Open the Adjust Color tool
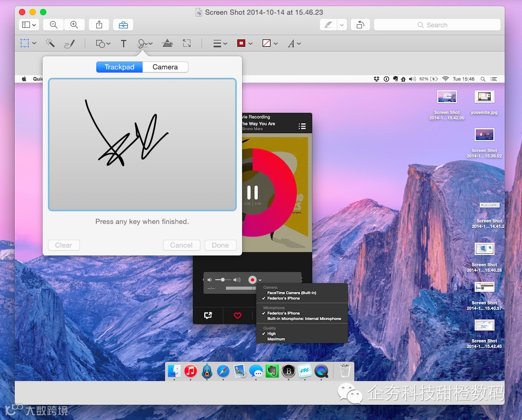The image size is (522, 420). (167, 43)
